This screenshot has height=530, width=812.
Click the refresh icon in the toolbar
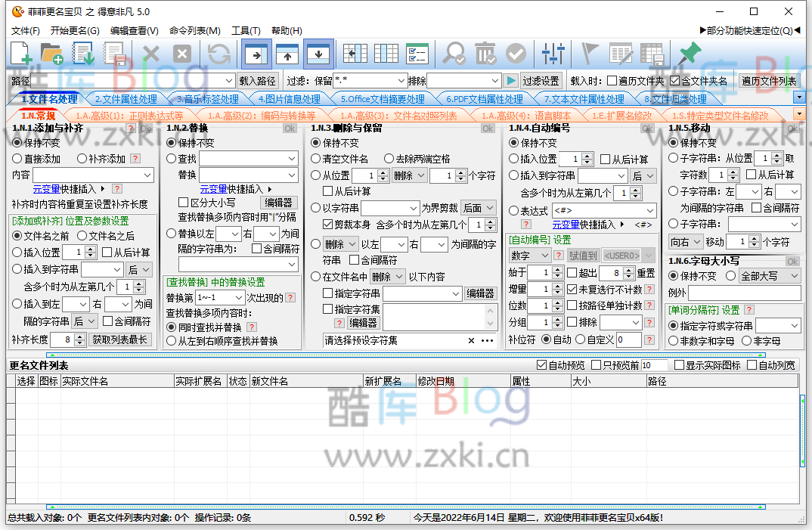(218, 53)
